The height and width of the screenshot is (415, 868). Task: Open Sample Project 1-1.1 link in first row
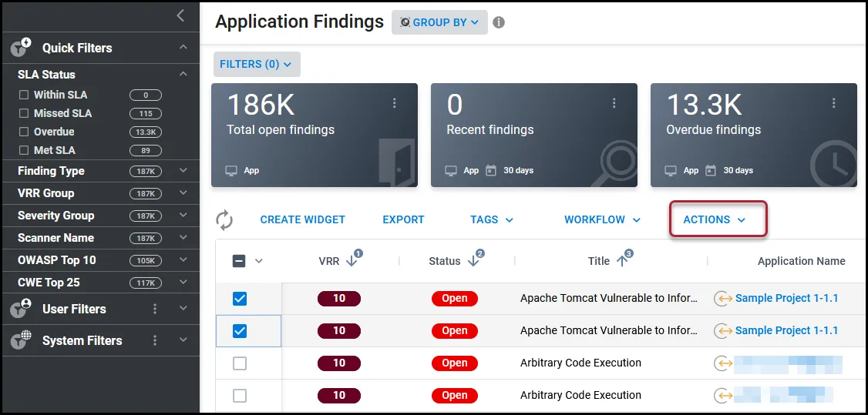pyautogui.click(x=786, y=299)
